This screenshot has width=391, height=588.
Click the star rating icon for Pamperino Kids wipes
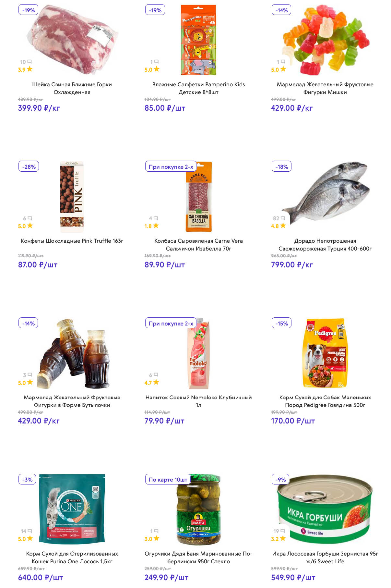click(157, 69)
